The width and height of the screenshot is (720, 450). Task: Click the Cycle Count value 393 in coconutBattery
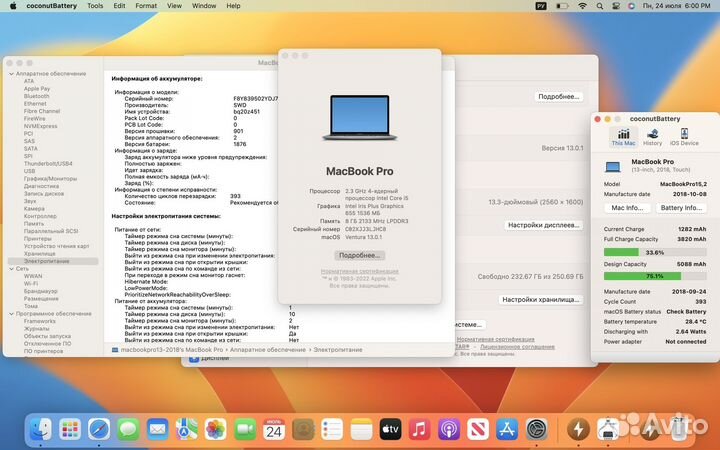click(700, 302)
